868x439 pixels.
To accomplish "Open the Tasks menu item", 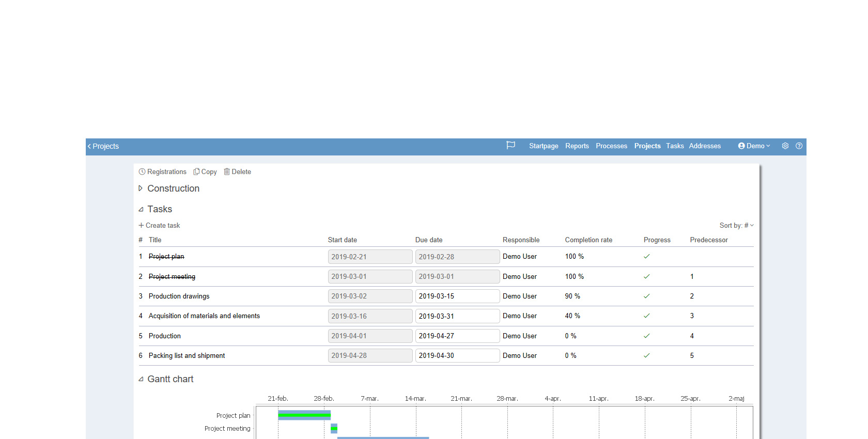I will (x=675, y=146).
